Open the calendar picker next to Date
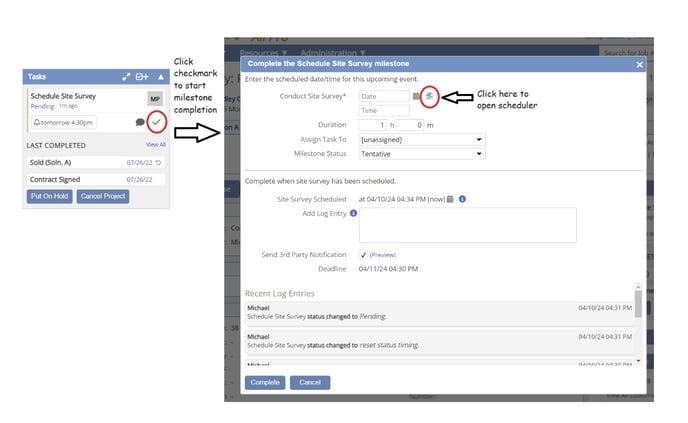The width and height of the screenshot is (688, 423). [416, 96]
